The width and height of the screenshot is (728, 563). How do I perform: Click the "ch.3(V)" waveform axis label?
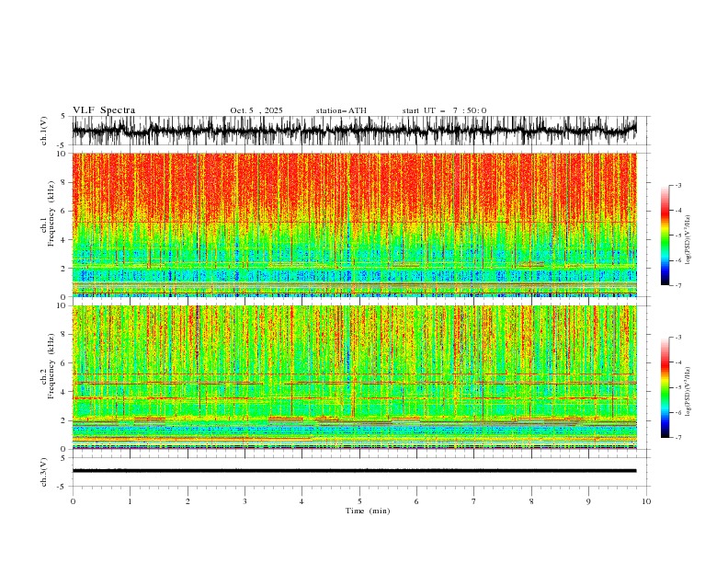[44, 472]
